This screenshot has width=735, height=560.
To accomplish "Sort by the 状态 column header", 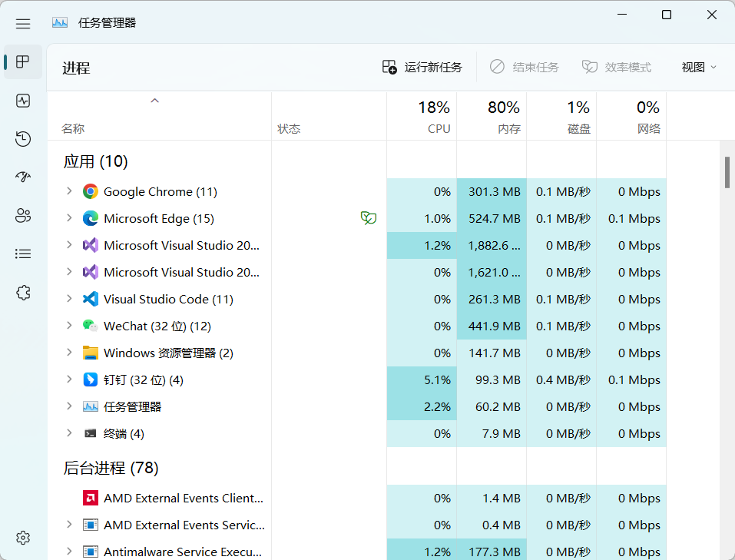I will pos(329,116).
